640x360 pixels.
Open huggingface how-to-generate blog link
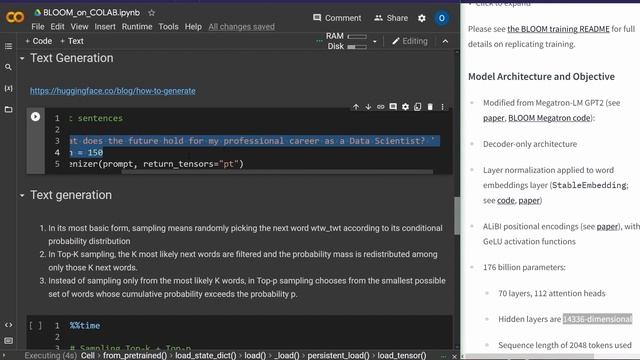(113, 91)
